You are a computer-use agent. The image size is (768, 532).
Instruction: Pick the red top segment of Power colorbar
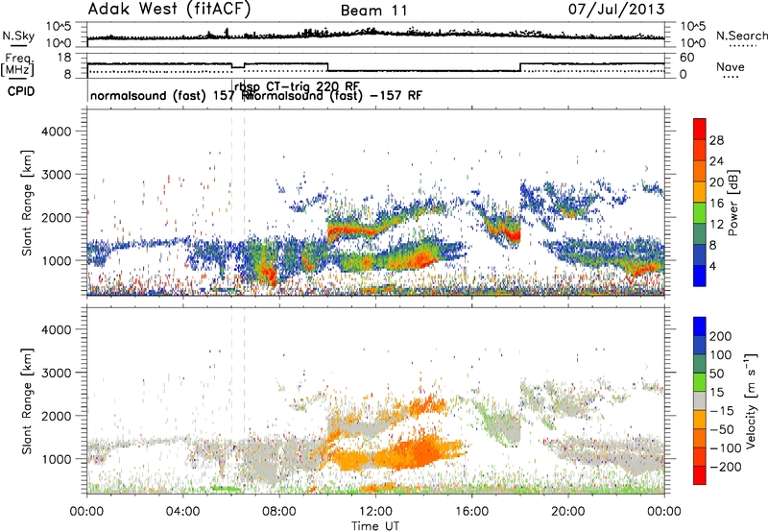click(x=700, y=129)
